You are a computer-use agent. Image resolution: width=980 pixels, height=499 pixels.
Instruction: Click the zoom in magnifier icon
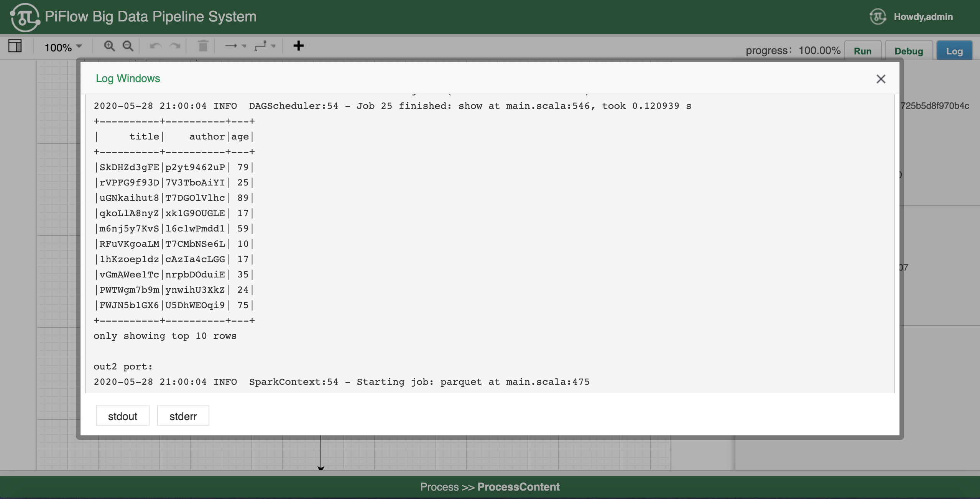pyautogui.click(x=109, y=46)
